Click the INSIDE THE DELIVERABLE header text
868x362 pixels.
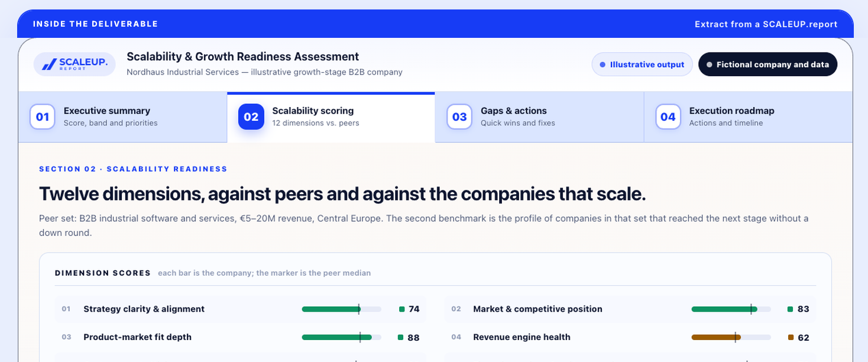point(96,24)
